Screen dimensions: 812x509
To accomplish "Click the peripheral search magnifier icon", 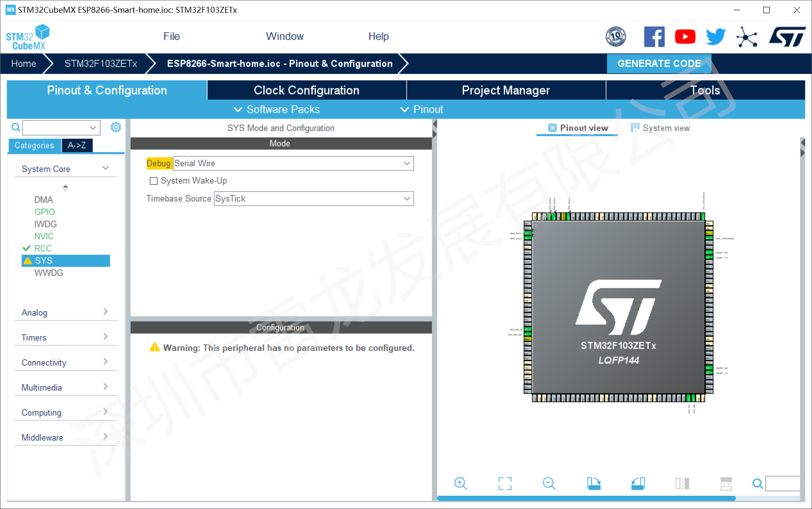I will [16, 127].
